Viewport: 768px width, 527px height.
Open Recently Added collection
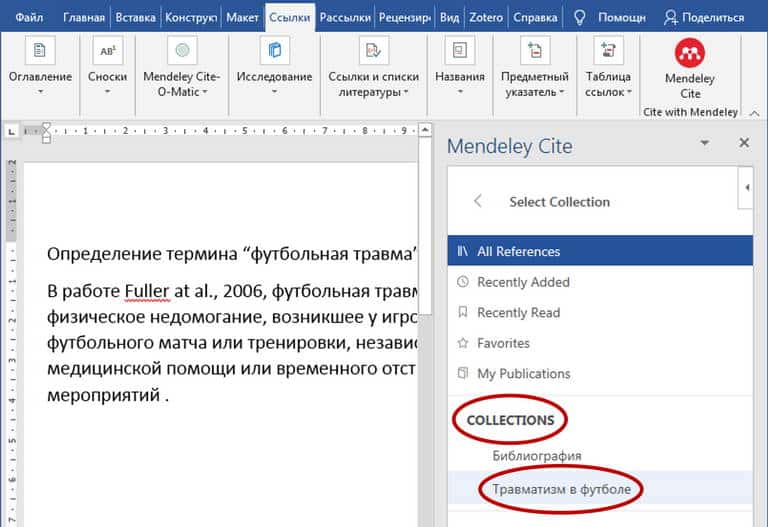(x=600, y=282)
